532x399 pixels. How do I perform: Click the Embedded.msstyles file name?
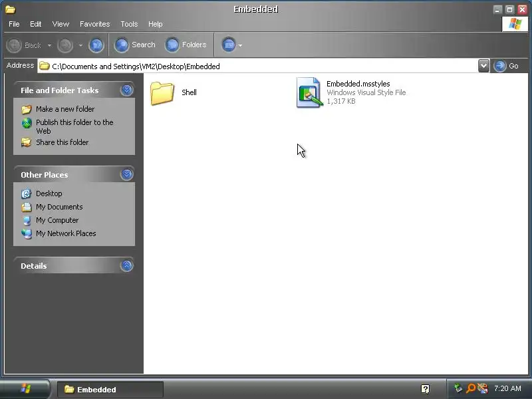point(358,84)
